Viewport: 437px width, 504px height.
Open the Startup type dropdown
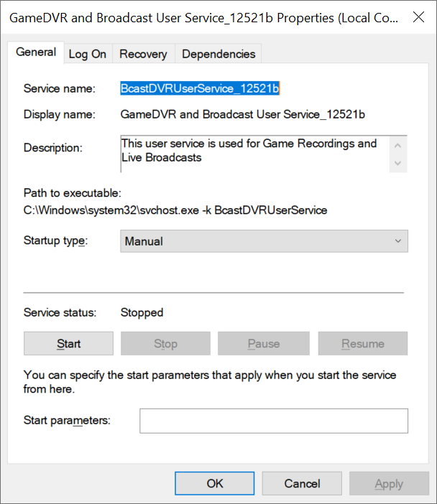264,241
